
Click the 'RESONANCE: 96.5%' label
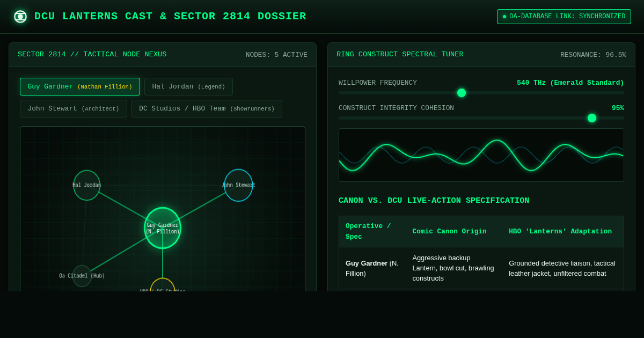click(593, 55)
